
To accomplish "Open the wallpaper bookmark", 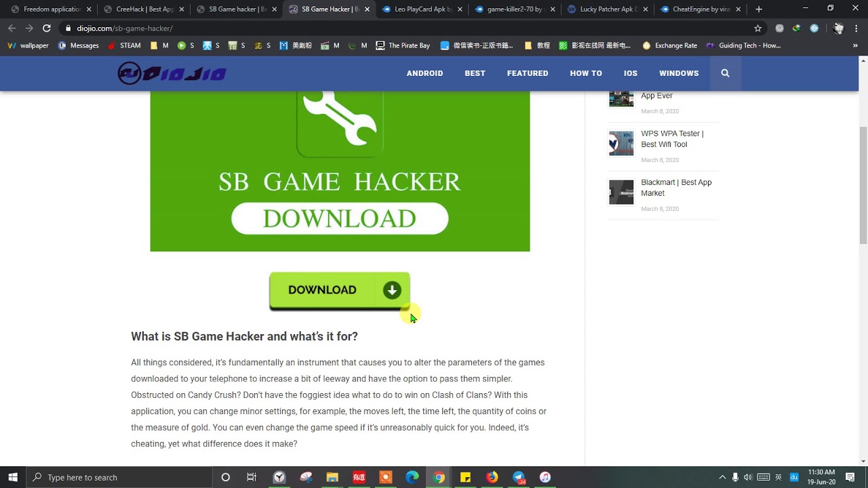I will click(28, 45).
